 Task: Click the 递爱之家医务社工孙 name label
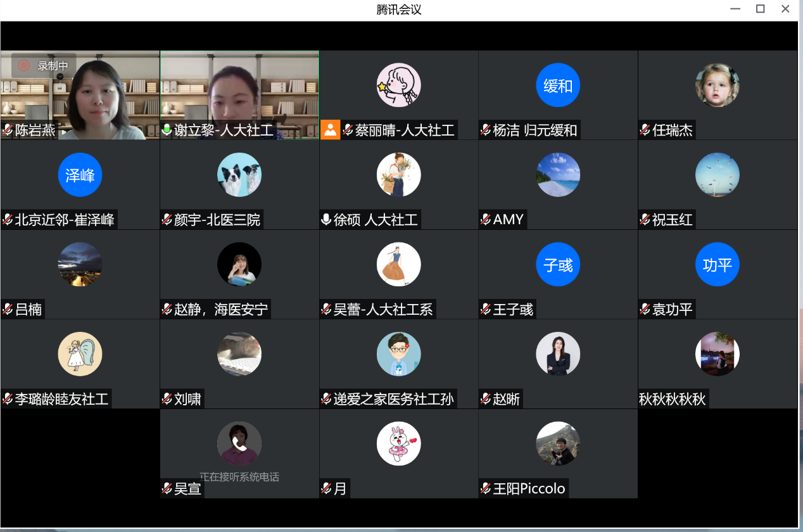click(393, 399)
